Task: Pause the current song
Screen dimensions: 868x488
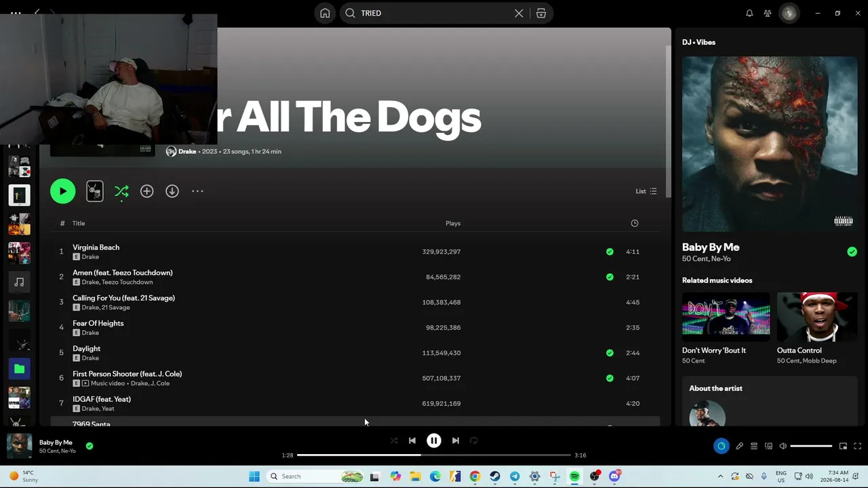Action: [434, 441]
